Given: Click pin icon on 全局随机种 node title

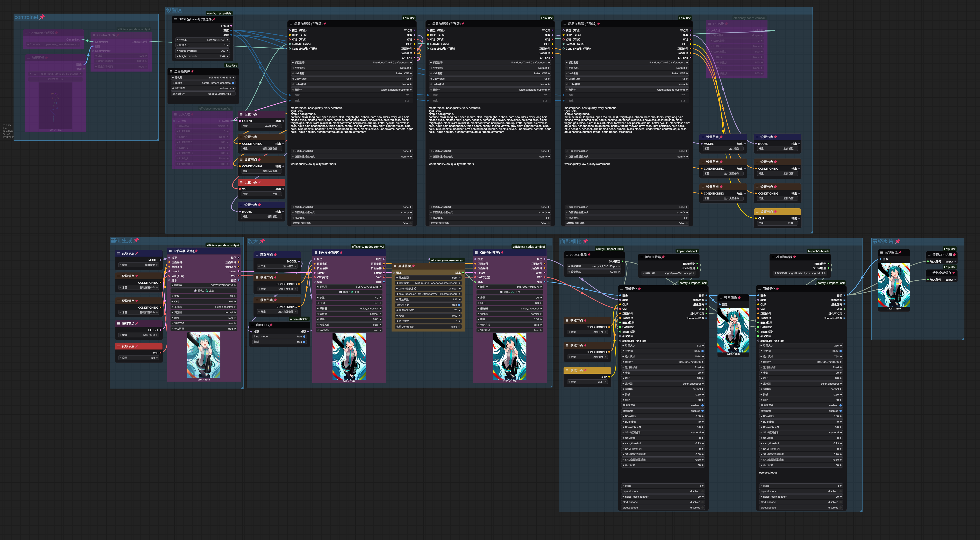Looking at the screenshot, I should [x=193, y=71].
